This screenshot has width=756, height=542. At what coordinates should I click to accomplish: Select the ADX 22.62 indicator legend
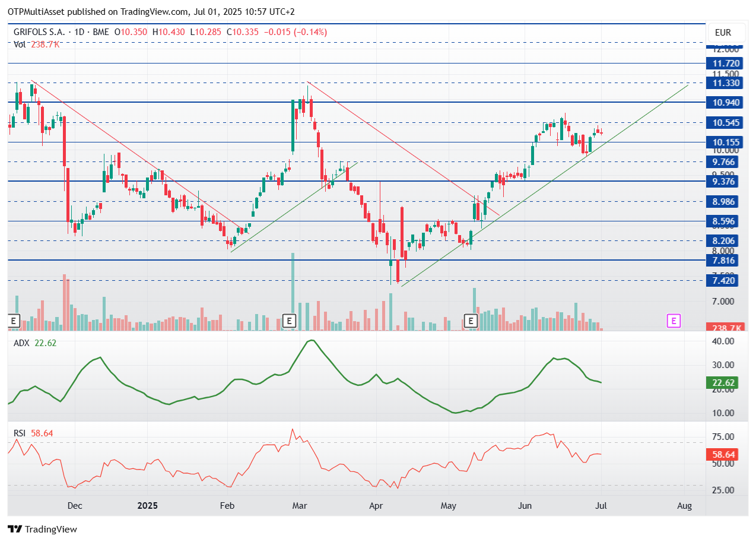click(35, 343)
